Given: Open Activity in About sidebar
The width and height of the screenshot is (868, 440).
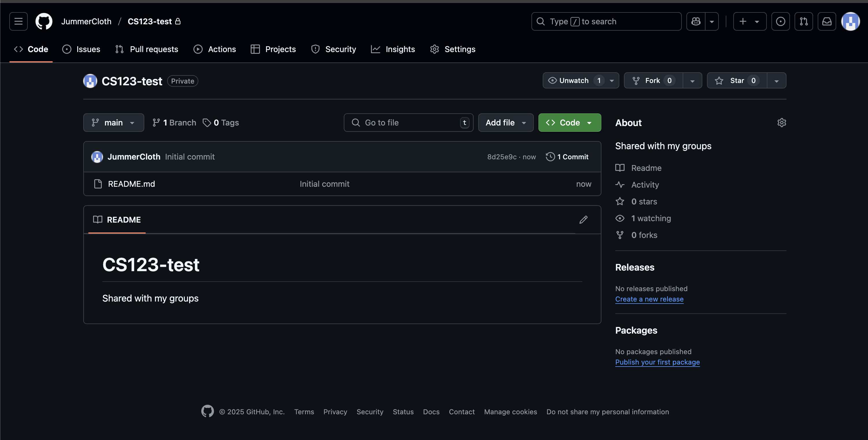Looking at the screenshot, I should [x=637, y=185].
